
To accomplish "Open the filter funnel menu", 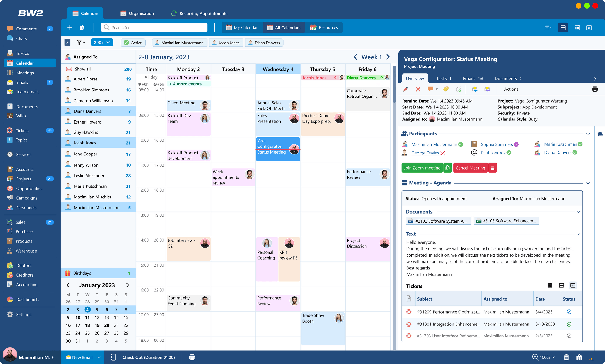I will (x=81, y=43).
